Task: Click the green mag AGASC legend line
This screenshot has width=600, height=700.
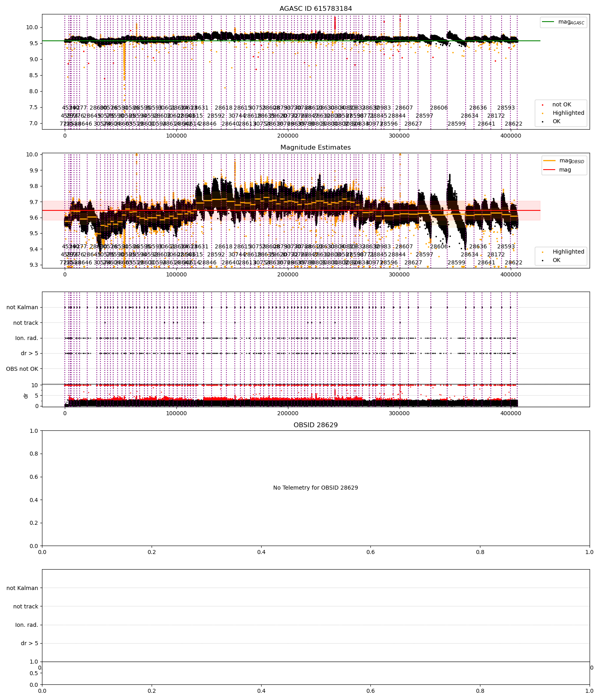Action: coord(548,22)
